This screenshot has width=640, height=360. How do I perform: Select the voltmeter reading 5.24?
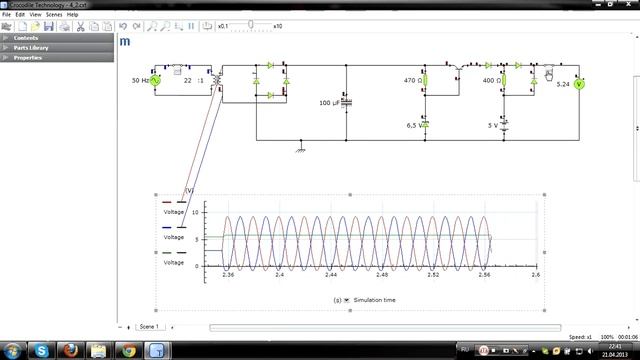(x=579, y=84)
